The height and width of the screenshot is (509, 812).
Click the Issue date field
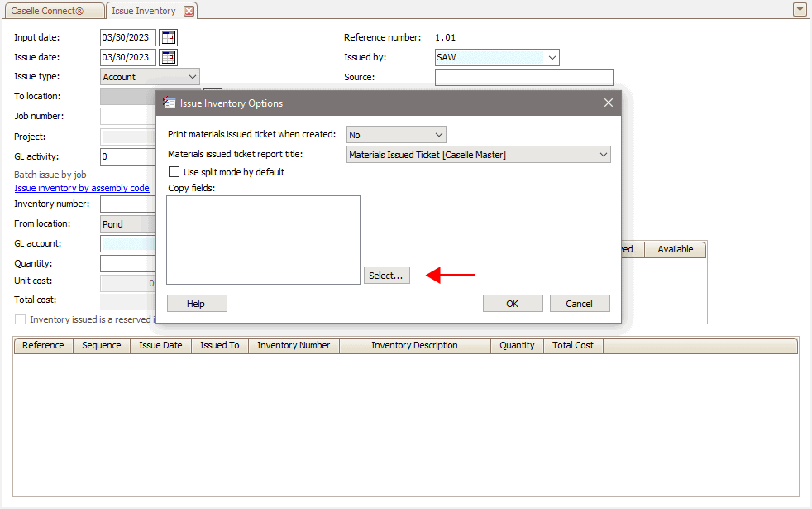pos(128,58)
